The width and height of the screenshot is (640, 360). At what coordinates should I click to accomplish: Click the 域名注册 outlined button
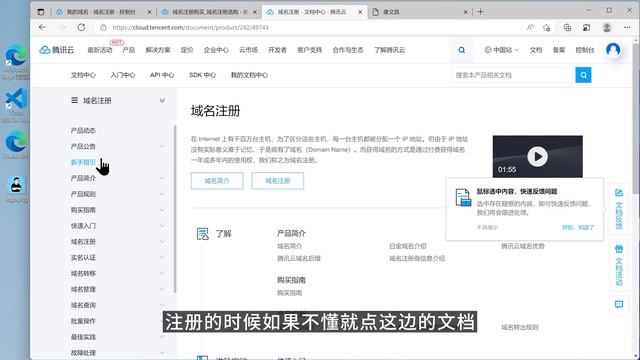tap(278, 181)
